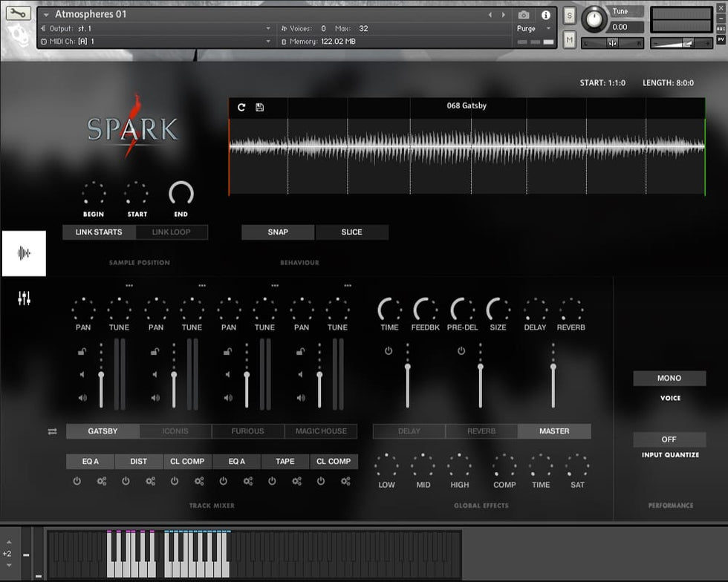
Task: Click the save disk icon above the waveform
Action: pyautogui.click(x=259, y=107)
